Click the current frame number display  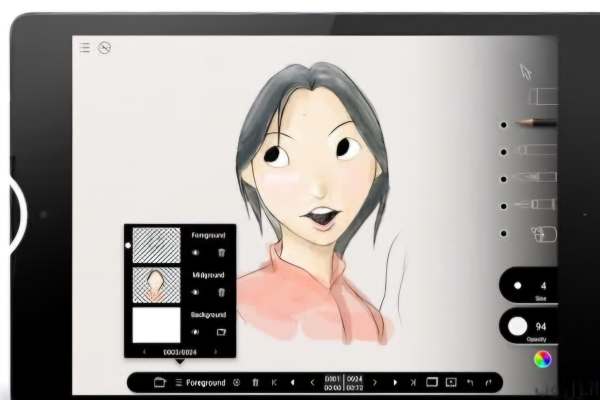tap(333, 379)
